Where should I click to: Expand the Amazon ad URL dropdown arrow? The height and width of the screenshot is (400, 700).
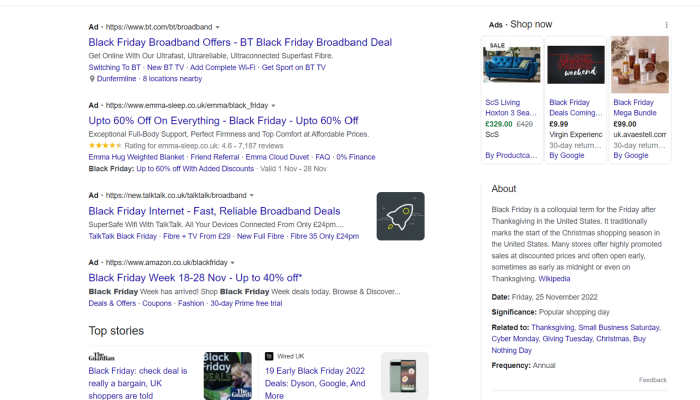tap(233, 262)
